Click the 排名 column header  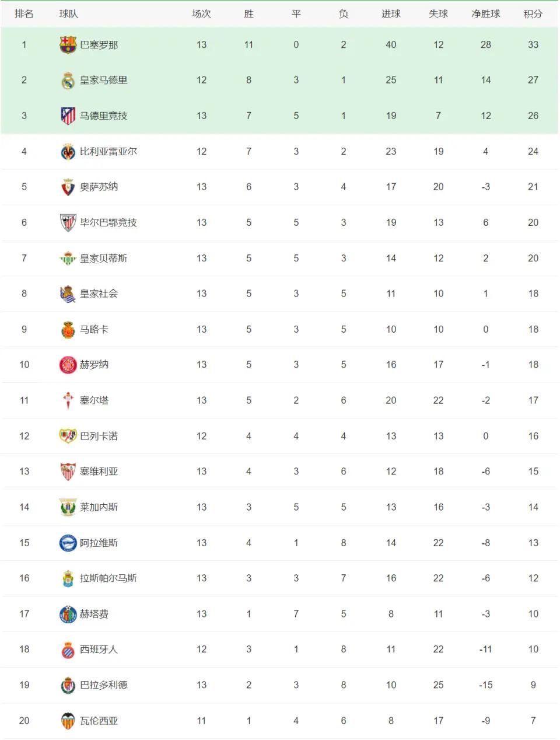point(24,13)
